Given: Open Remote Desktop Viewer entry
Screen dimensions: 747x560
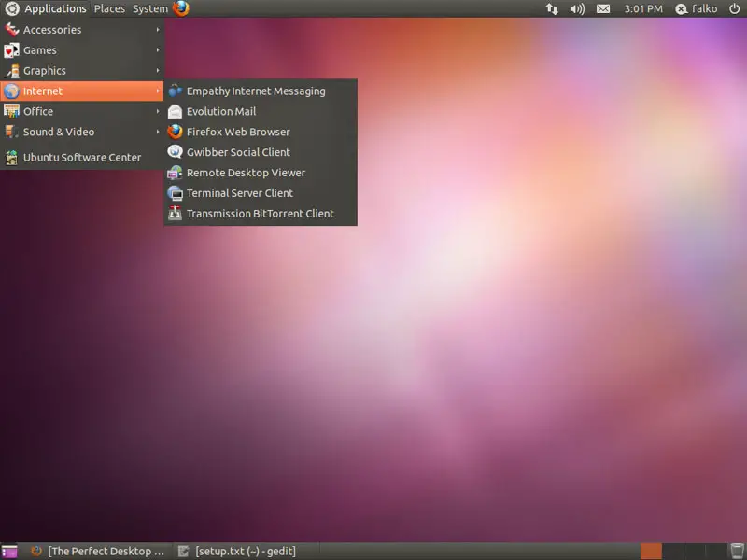Looking at the screenshot, I should coord(261,173).
